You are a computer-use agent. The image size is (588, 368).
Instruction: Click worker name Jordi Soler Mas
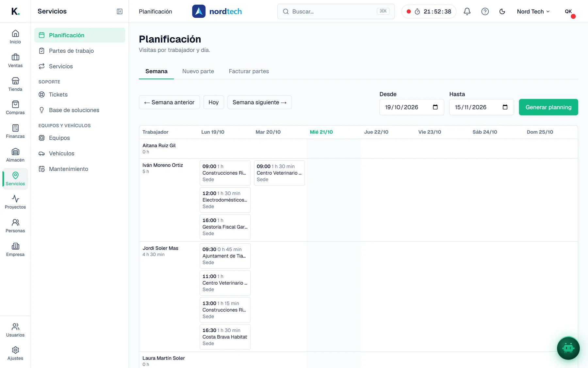point(160,248)
